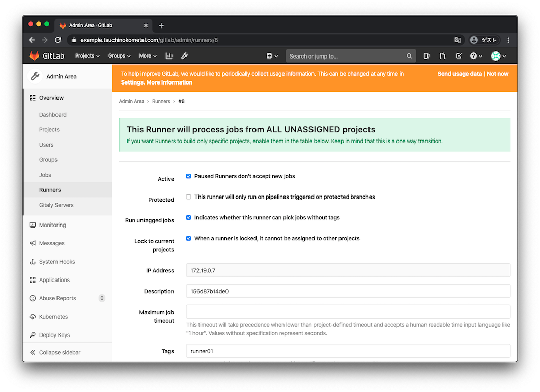Select Dashboard in the sidebar
The width and height of the screenshot is (540, 392).
coord(53,115)
